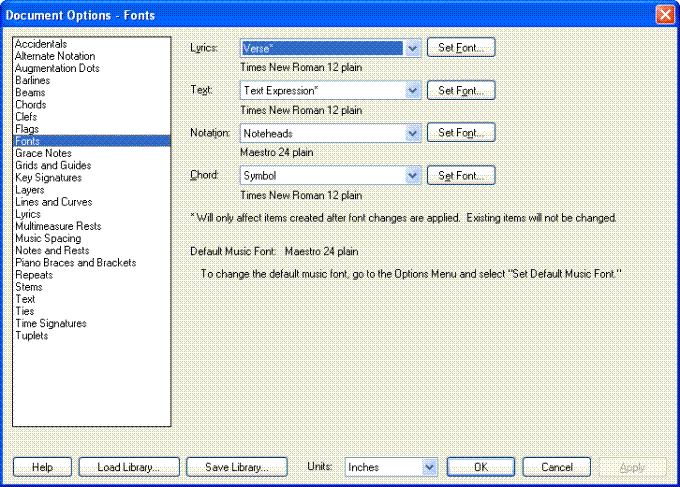Select Key Signatures in the options list
The image size is (680, 487).
[x=50, y=177]
